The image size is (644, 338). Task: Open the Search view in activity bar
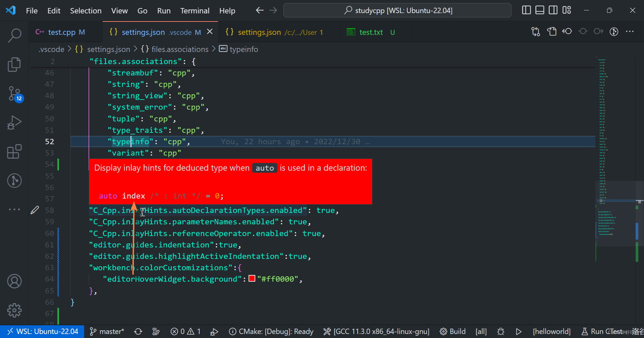pyautogui.click(x=14, y=35)
